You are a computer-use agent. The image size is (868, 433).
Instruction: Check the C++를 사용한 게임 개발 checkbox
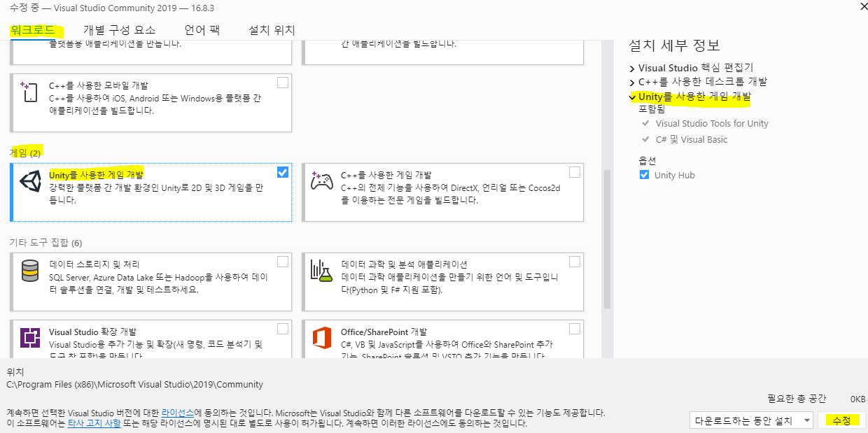(x=575, y=172)
